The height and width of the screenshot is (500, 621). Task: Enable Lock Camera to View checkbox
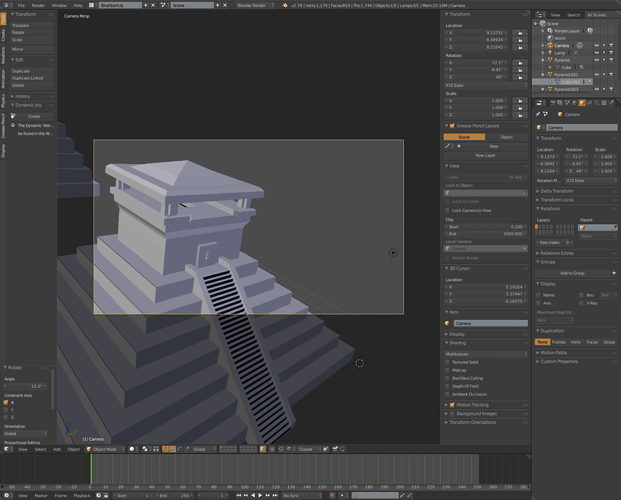447,210
